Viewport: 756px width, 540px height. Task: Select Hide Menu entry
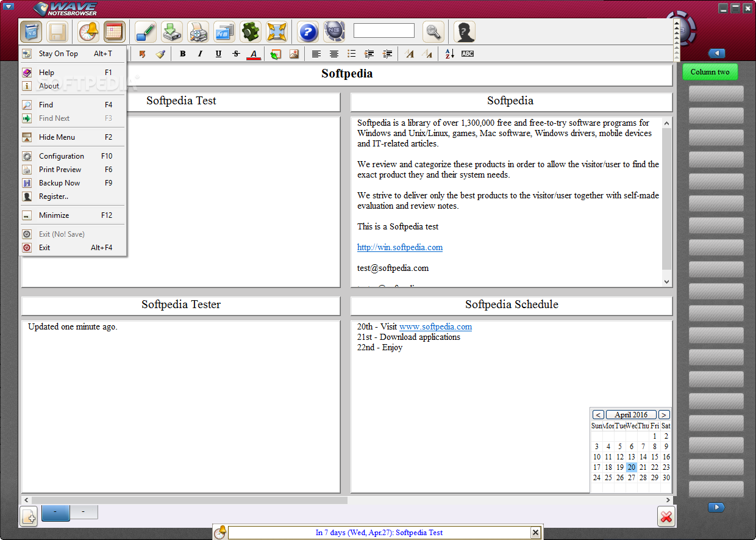pyautogui.click(x=73, y=137)
